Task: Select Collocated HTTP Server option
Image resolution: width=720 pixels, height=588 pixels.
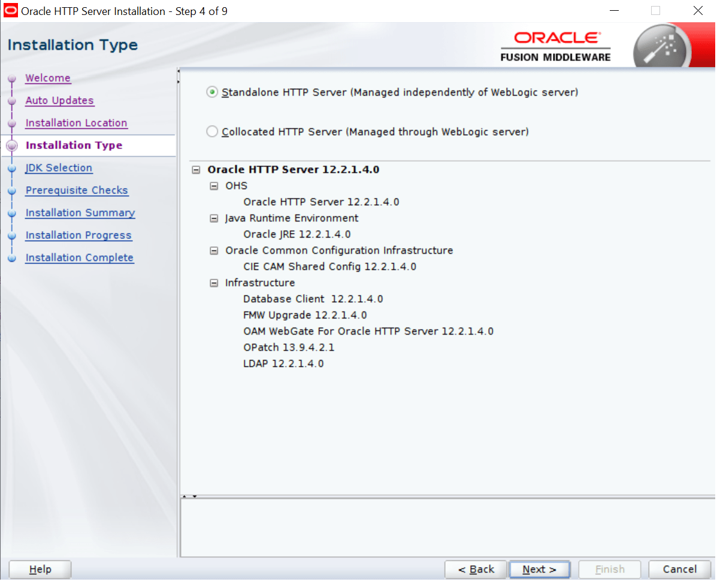Action: [x=212, y=131]
